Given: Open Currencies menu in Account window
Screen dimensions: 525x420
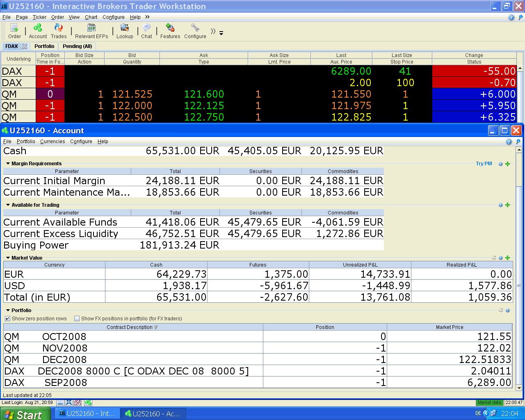Looking at the screenshot, I should pyautogui.click(x=52, y=142).
